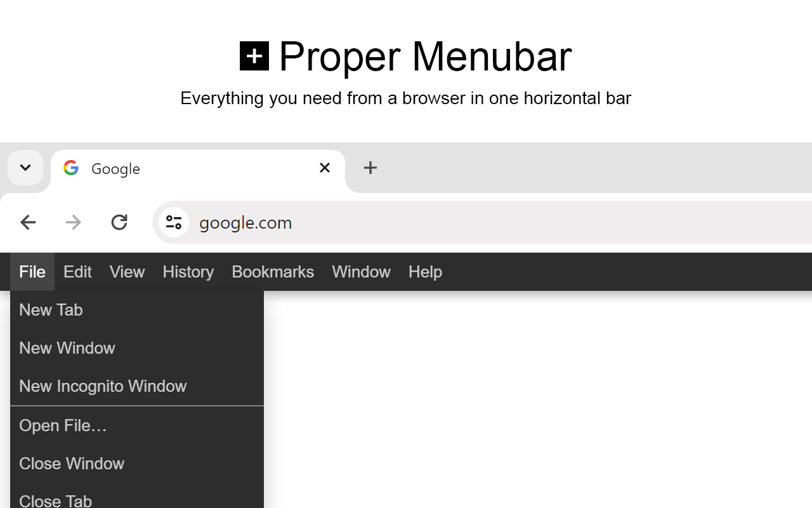Image resolution: width=812 pixels, height=508 pixels.
Task: Expand the Bookmarks menu
Action: (x=272, y=271)
